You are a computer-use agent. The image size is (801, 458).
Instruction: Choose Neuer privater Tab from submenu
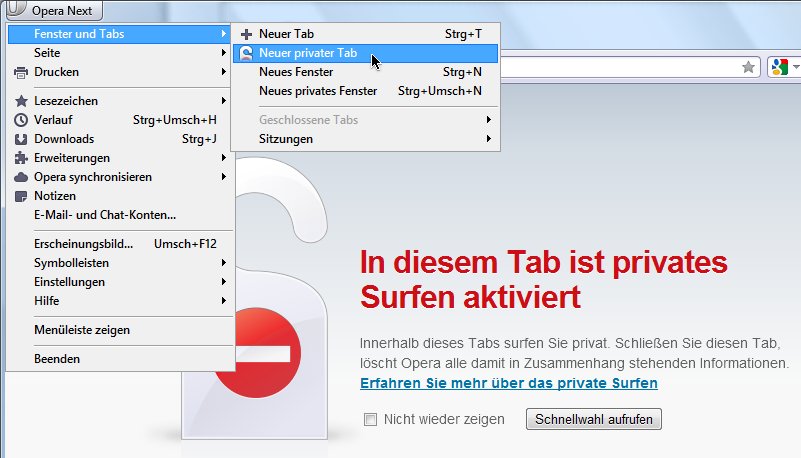click(x=365, y=53)
